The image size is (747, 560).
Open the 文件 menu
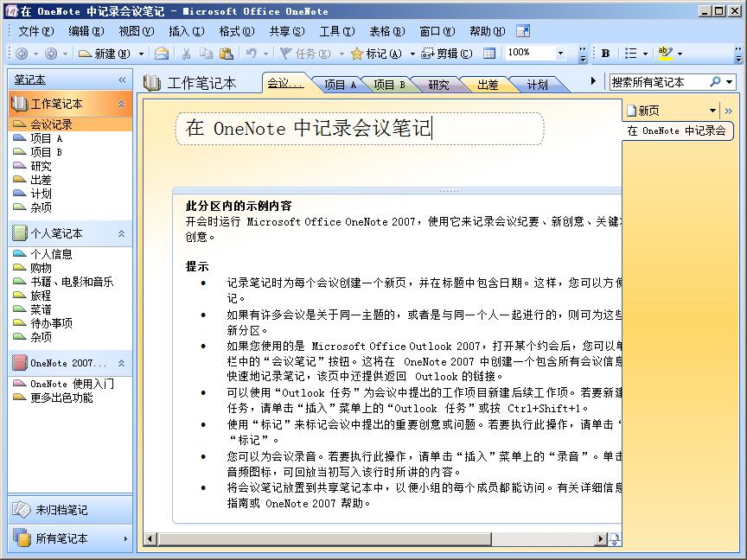[x=36, y=31]
